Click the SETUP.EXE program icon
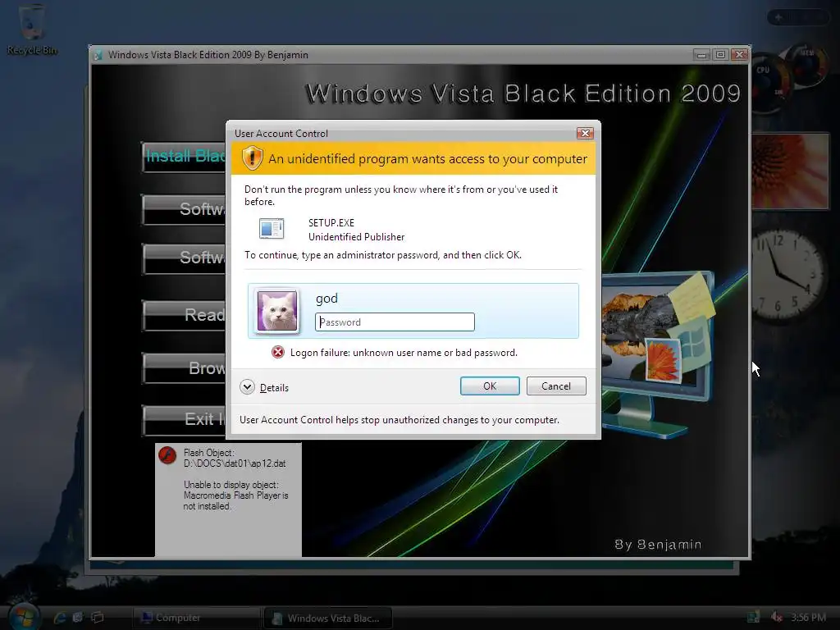Viewport: 840px width, 630px height. pyautogui.click(x=272, y=229)
